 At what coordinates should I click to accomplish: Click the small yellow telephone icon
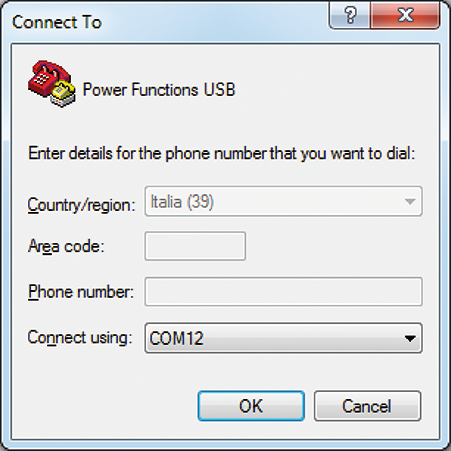(x=63, y=94)
